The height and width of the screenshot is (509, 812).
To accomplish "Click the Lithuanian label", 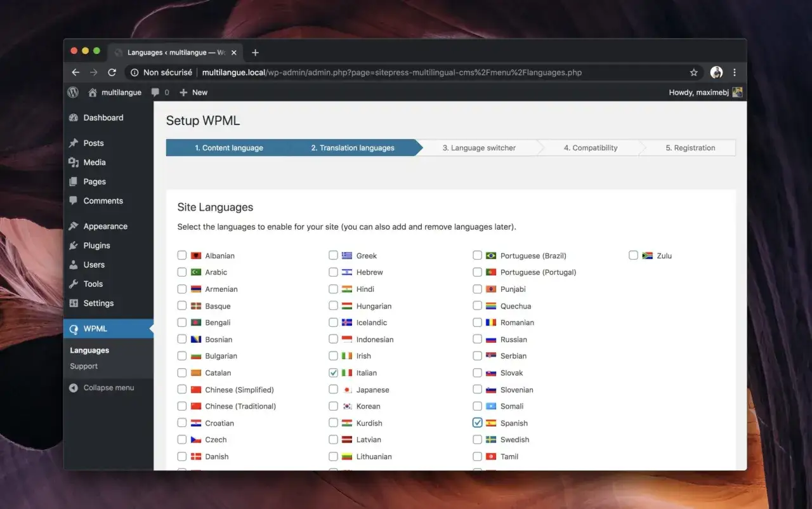I will point(374,456).
